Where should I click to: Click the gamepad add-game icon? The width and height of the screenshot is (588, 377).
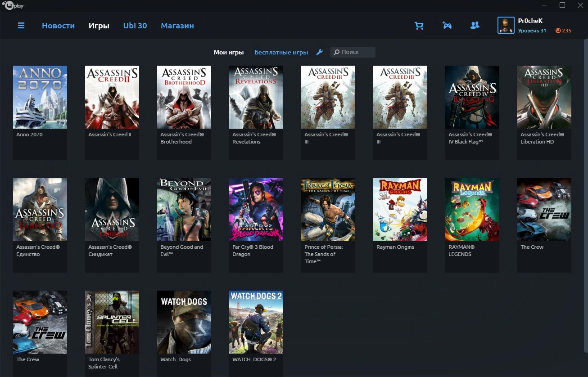(447, 26)
